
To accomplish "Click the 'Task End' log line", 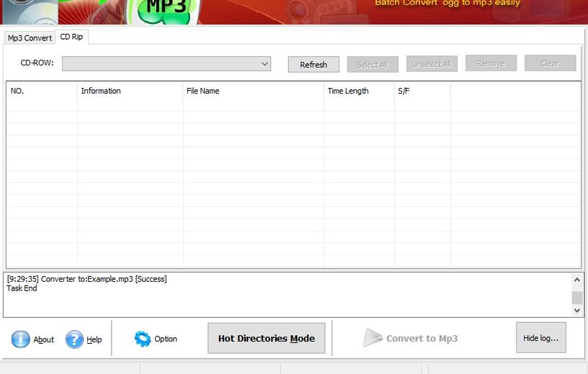I will (22, 288).
